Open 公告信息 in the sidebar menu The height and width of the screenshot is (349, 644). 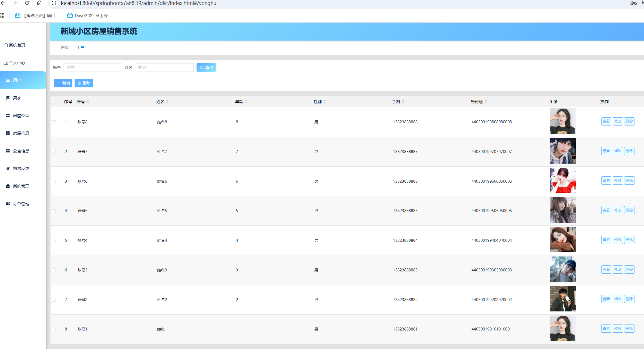click(21, 151)
